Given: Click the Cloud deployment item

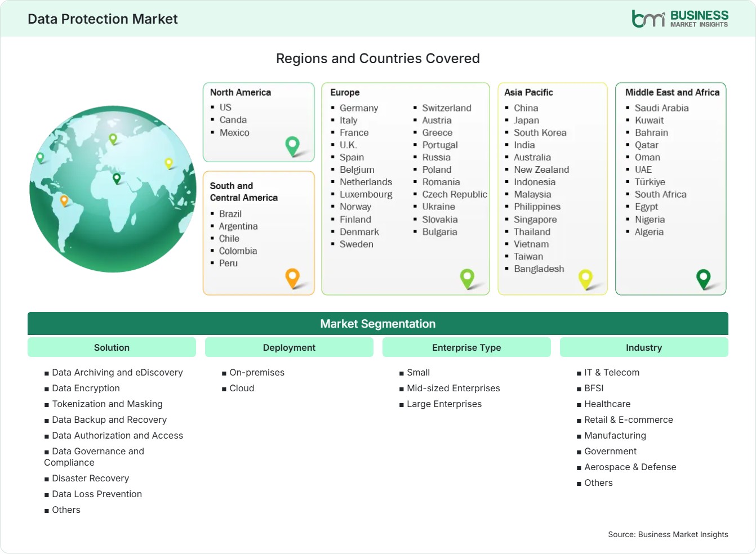Looking at the screenshot, I should 242,388.
